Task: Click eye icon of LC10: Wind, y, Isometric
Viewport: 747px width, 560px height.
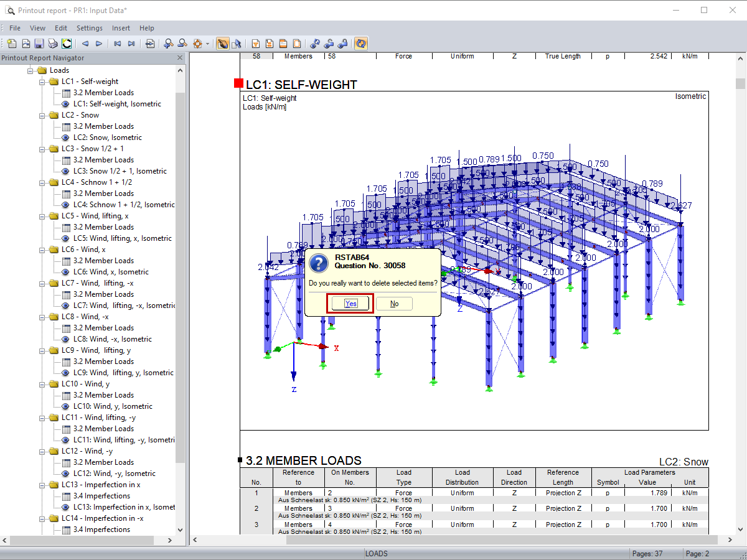Action: click(66, 406)
